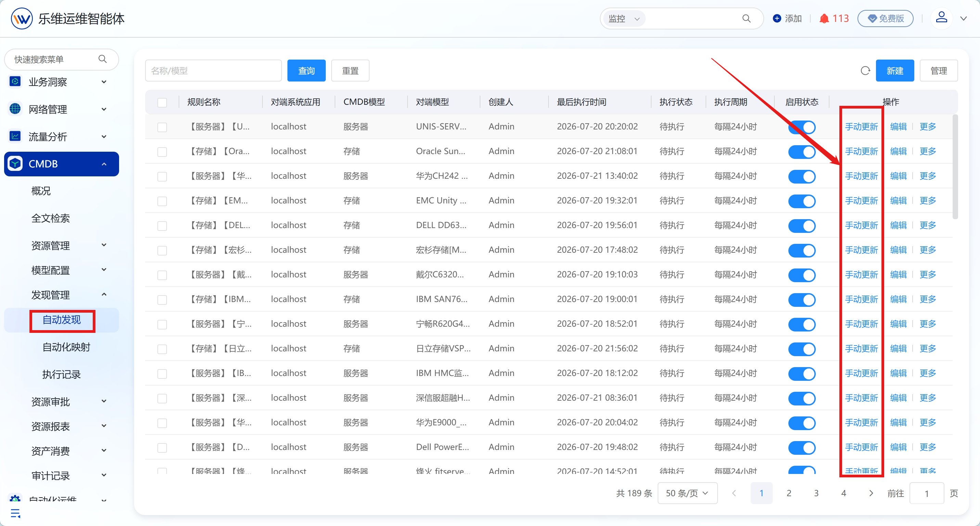Check the box for the EMC Unity row
Viewport: 980px width, 526px height.
click(162, 201)
